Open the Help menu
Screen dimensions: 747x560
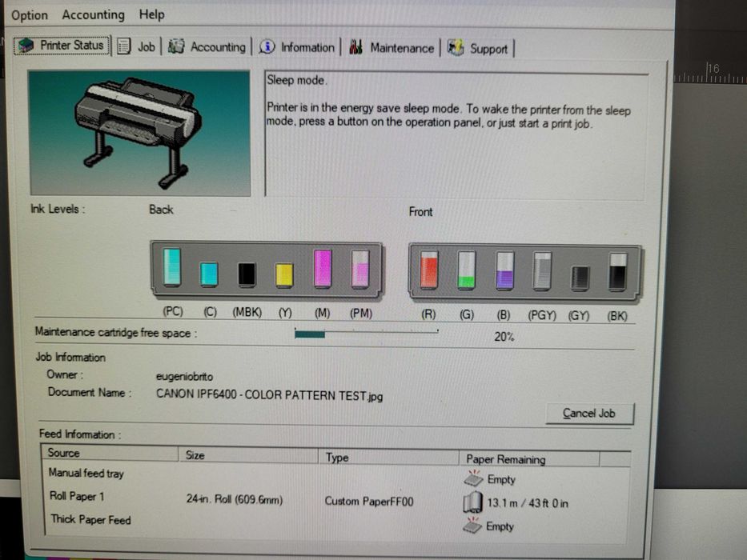point(152,14)
